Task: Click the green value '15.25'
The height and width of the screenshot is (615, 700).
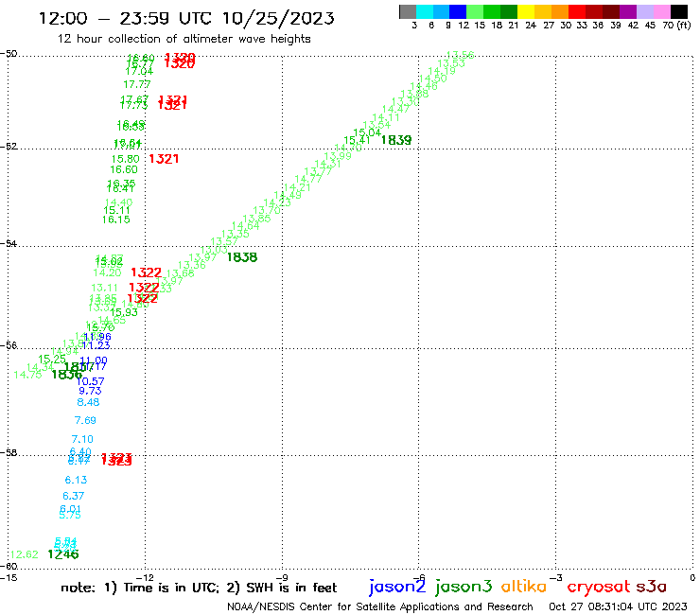Action: (52, 360)
